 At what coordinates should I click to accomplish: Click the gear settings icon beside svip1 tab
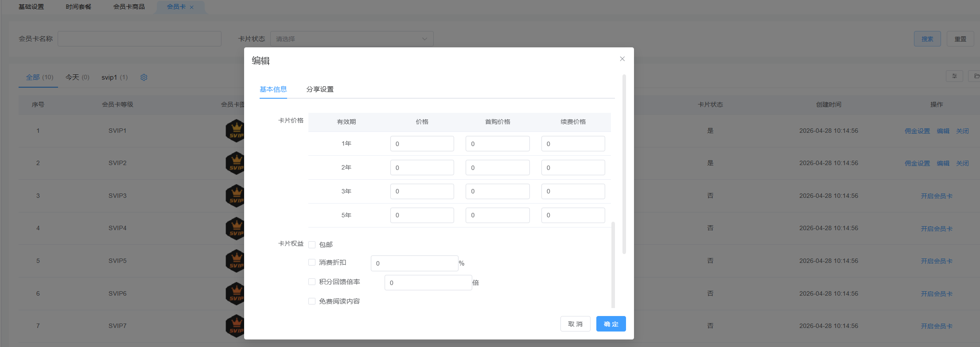[144, 77]
